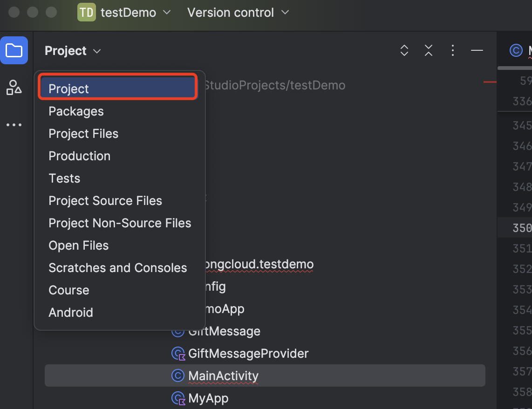
Task: Click the Project folder tool window icon
Action: (14, 50)
